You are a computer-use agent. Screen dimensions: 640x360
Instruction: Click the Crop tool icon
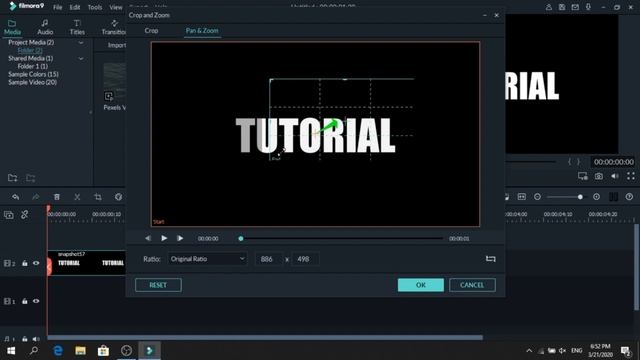click(98, 197)
